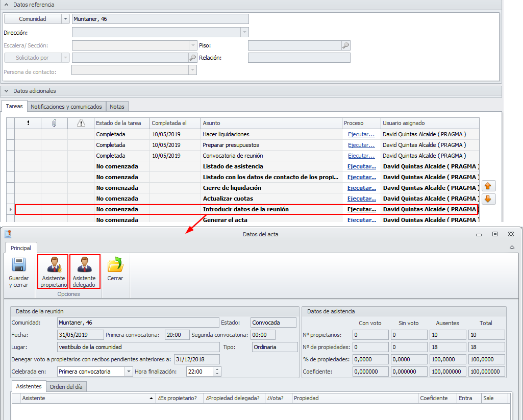Click Ejecutar link for Hacer liquidaciones
This screenshot has height=420, width=523.
[x=361, y=134]
